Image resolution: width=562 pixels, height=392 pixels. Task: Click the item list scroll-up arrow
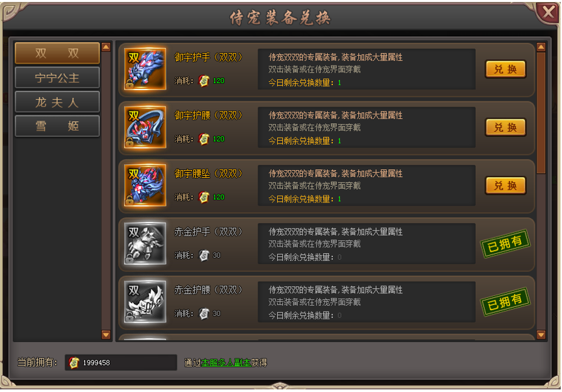pos(541,47)
